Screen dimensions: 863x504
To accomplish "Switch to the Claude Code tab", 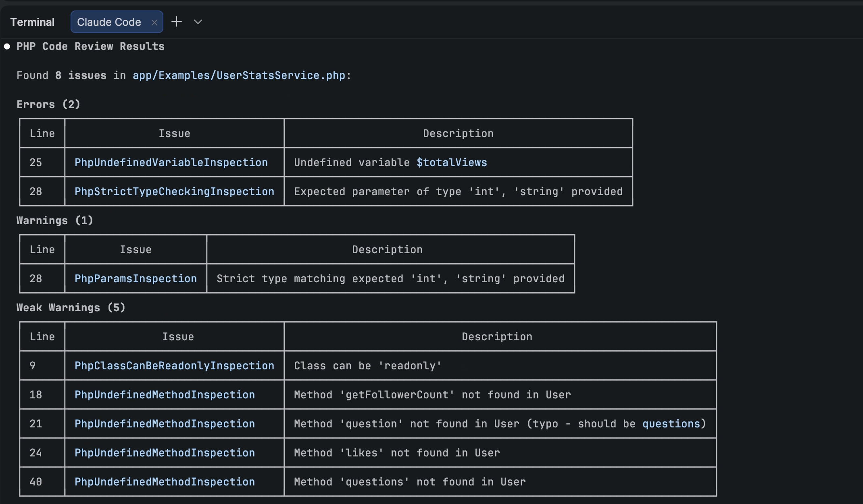I will tap(109, 22).
